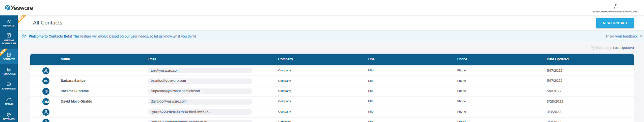
Task: Open the Share your feedback link
Action: point(621,36)
